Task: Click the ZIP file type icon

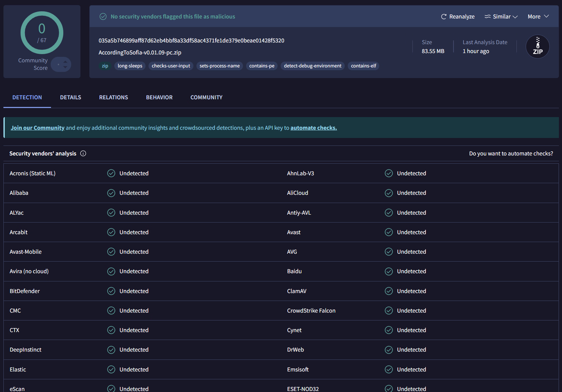Action: (x=537, y=47)
